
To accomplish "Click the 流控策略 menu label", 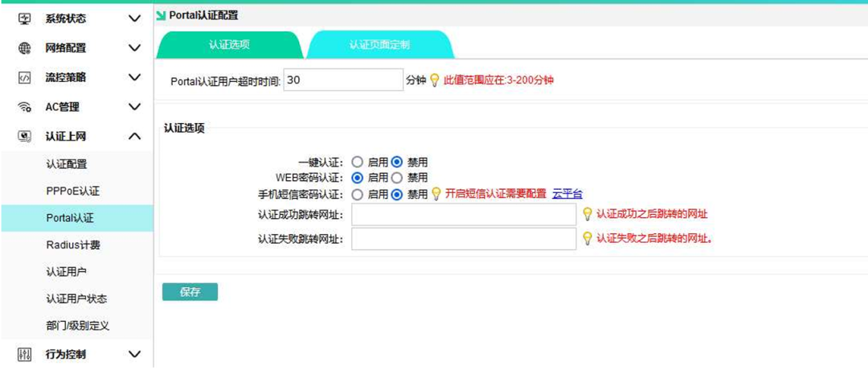I will (x=66, y=77).
